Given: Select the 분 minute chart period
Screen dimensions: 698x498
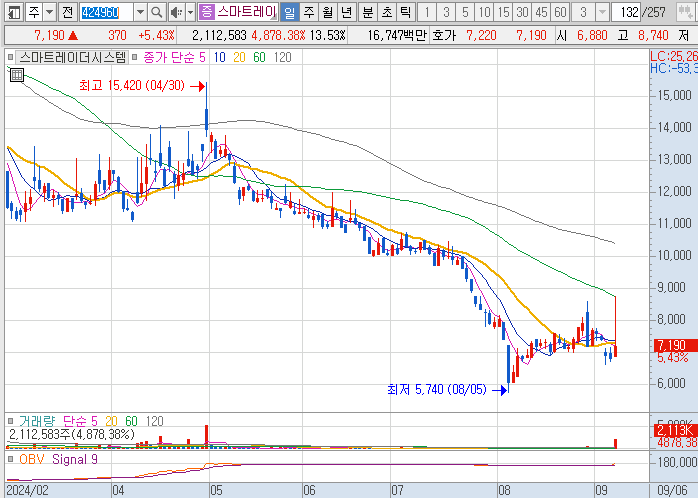Looking at the screenshot, I should click(368, 12).
